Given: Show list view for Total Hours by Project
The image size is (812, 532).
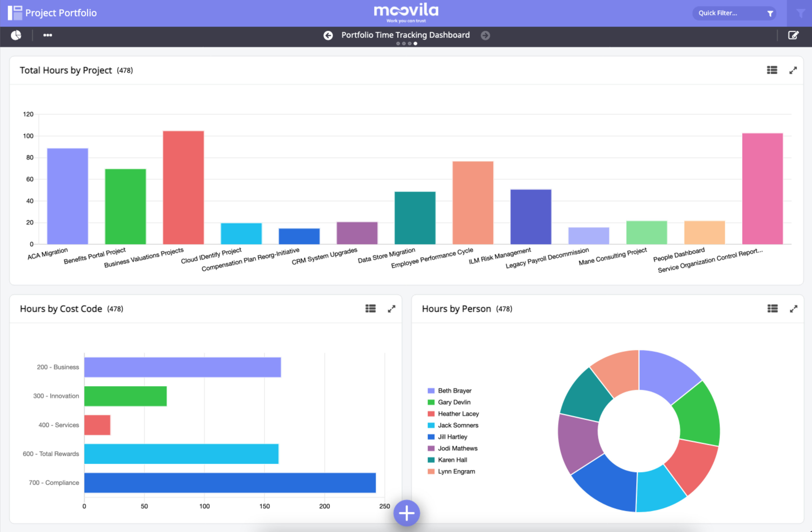Looking at the screenshot, I should pos(772,70).
